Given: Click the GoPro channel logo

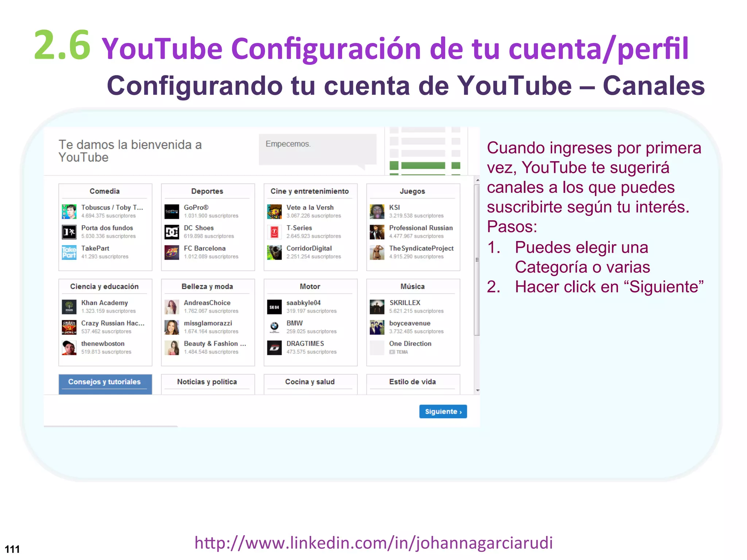Looking at the screenshot, I should (172, 211).
